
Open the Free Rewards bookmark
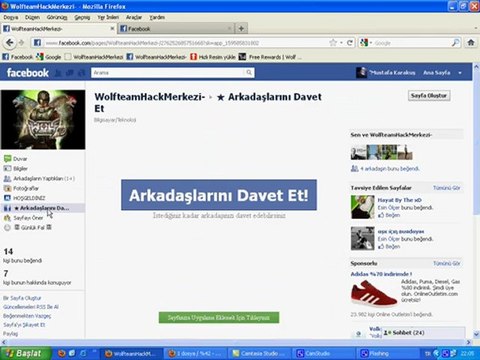[x=270, y=57]
